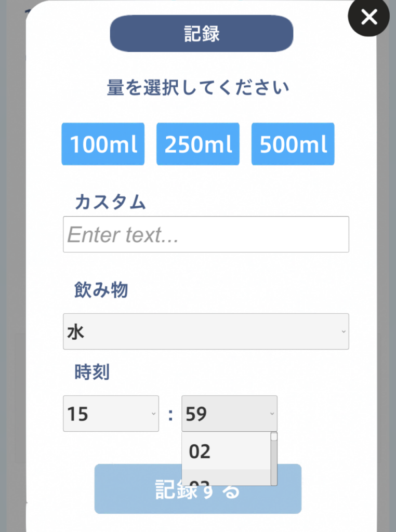Click the 記録 header pill
The width and height of the screenshot is (396, 532).
pyautogui.click(x=202, y=34)
